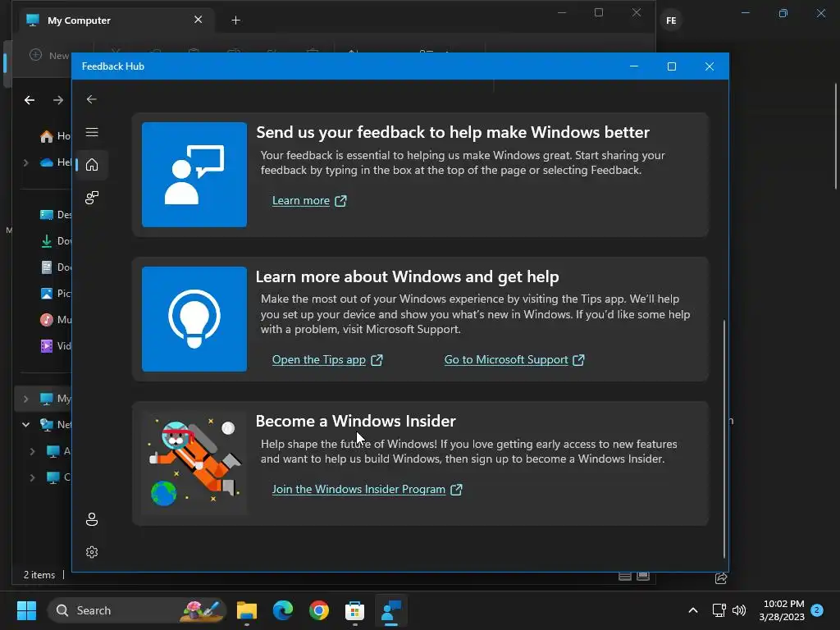Open the Feedback section icon in sidebar
Viewport: 840px width, 630px height.
92,198
